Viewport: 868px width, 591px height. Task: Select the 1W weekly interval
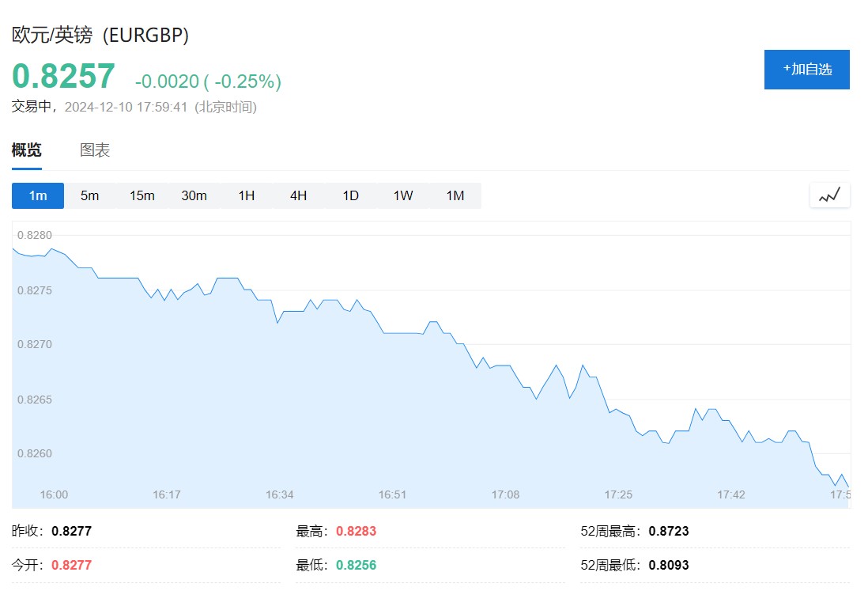403,195
